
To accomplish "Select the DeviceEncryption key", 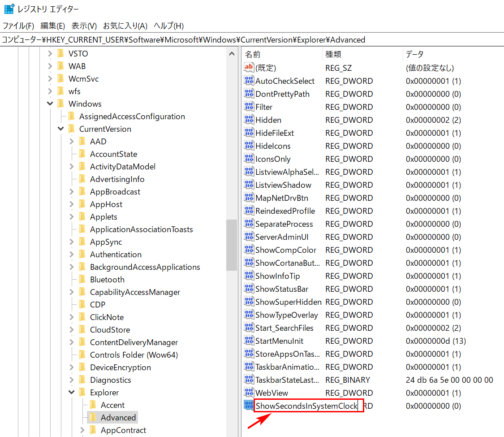I will [120, 367].
